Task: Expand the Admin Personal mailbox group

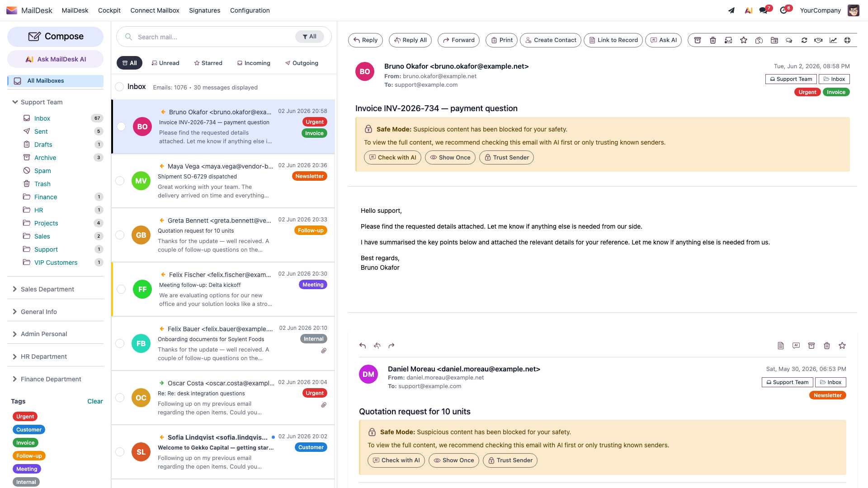Action: pyautogui.click(x=39, y=334)
